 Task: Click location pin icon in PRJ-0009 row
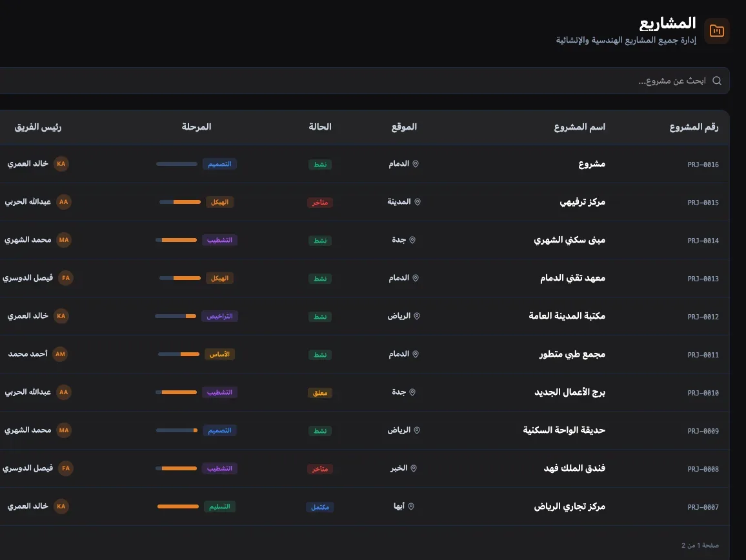(417, 430)
